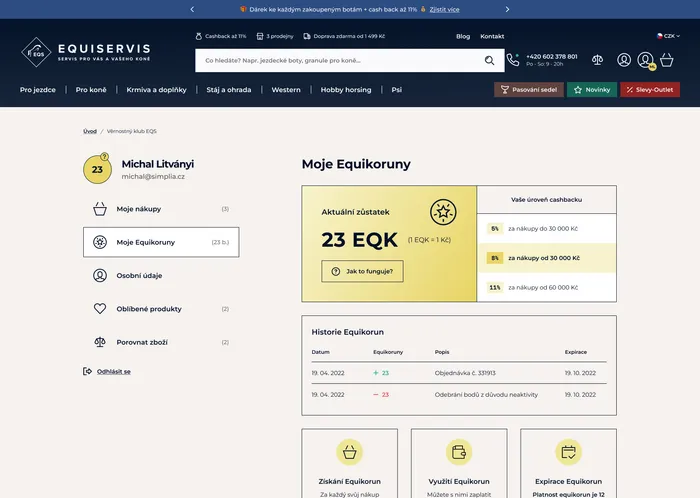
Task: Click '23 EQK' balance text
Action: coord(359,240)
